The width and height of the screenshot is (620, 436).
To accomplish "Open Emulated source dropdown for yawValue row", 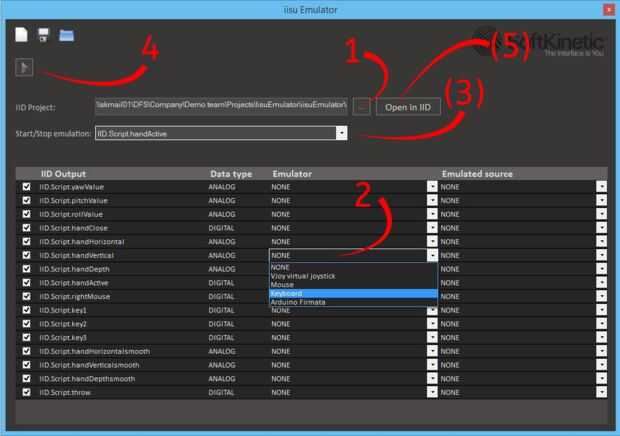I will [601, 187].
